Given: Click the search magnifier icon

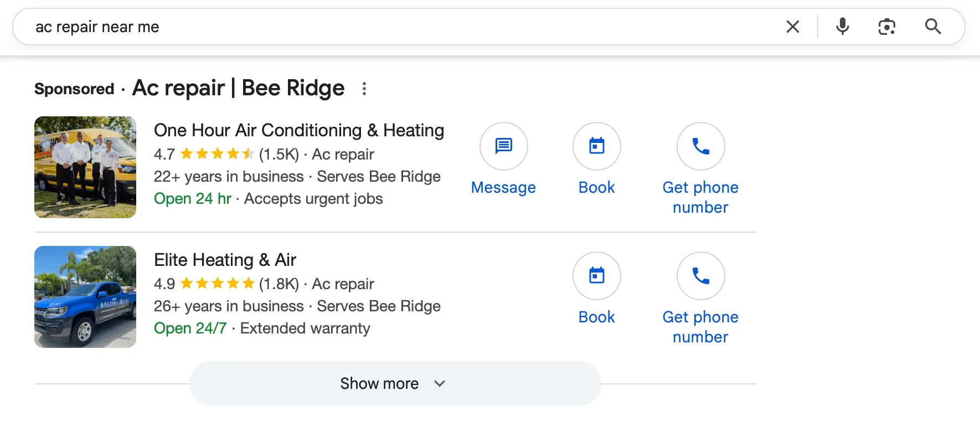Looking at the screenshot, I should (933, 26).
